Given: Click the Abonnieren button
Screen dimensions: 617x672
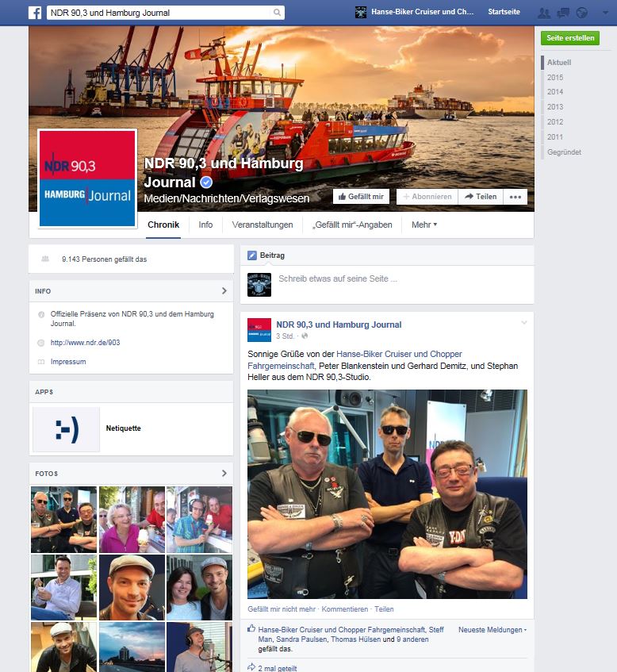Looking at the screenshot, I should pos(427,197).
